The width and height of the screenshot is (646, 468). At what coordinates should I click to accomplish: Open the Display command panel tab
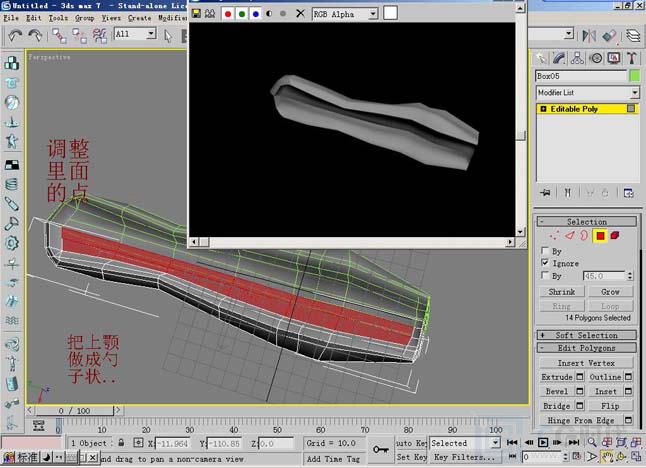(614, 58)
